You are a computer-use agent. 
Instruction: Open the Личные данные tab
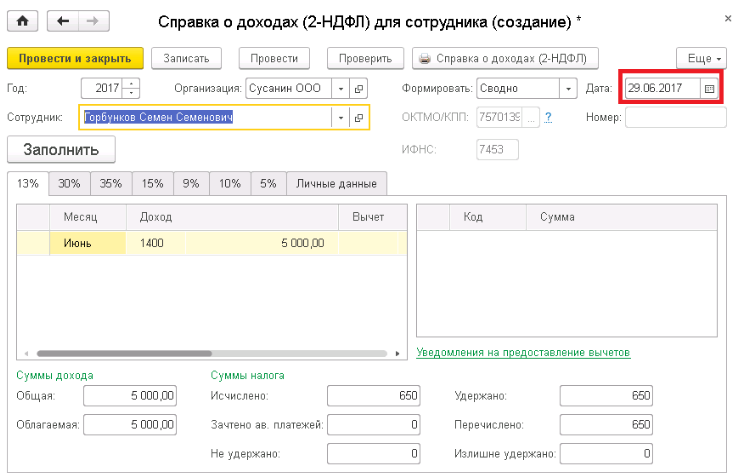337,183
